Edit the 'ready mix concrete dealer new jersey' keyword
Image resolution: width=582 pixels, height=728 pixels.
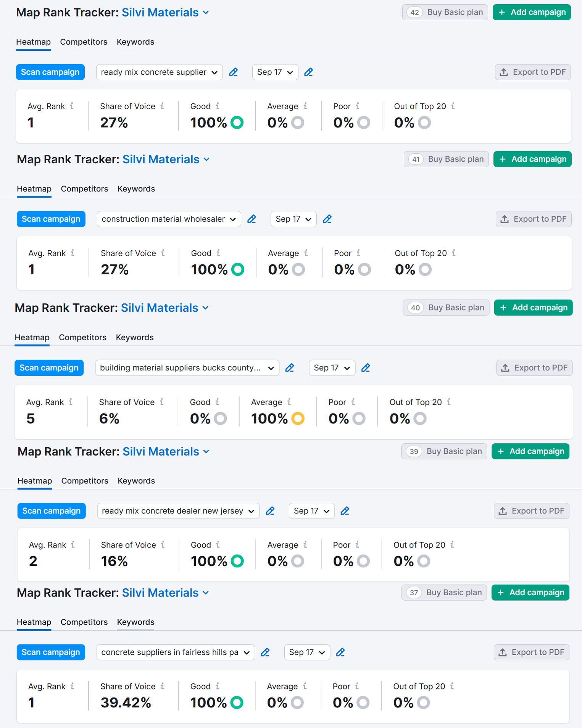click(x=270, y=511)
